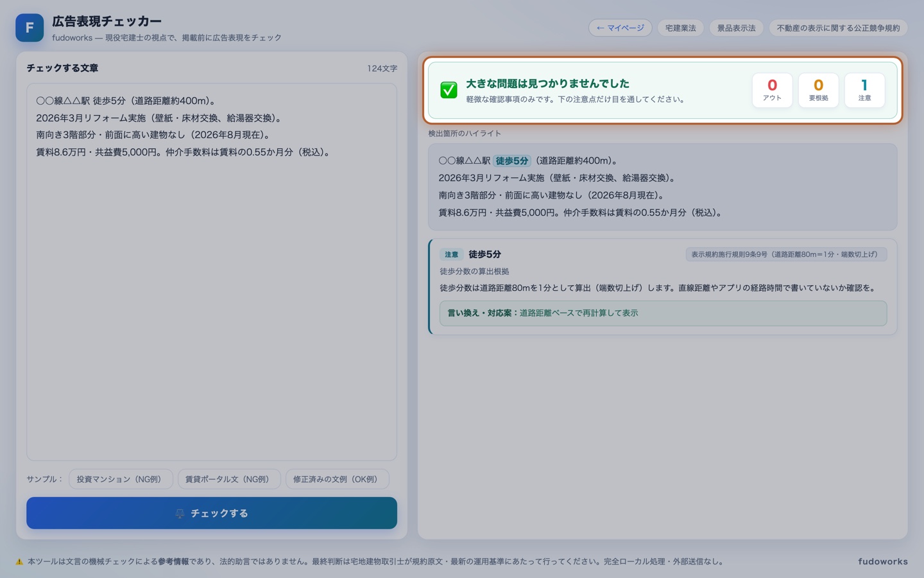This screenshot has width=924, height=578.
Task: Click the 注意 badge on the finding card
Action: [x=452, y=254]
